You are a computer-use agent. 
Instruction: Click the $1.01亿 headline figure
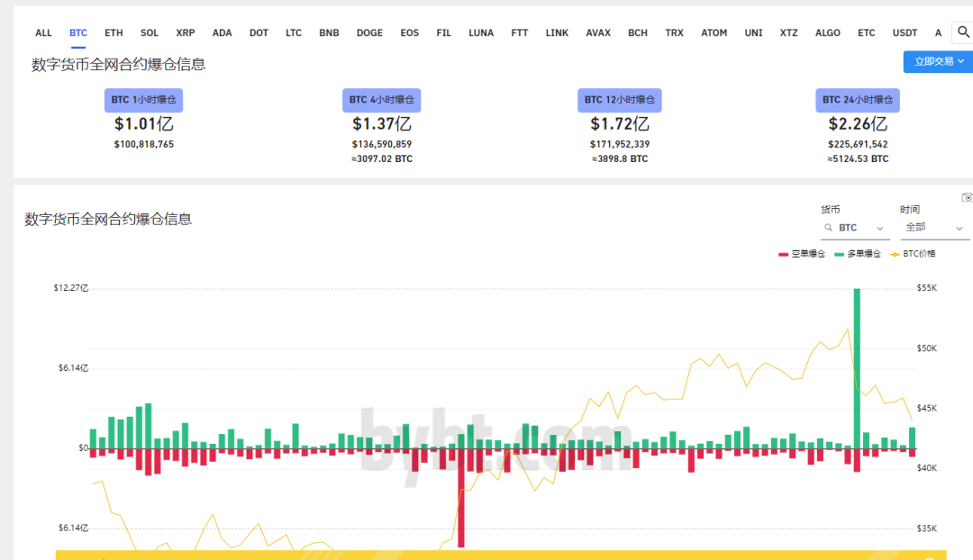[143, 124]
